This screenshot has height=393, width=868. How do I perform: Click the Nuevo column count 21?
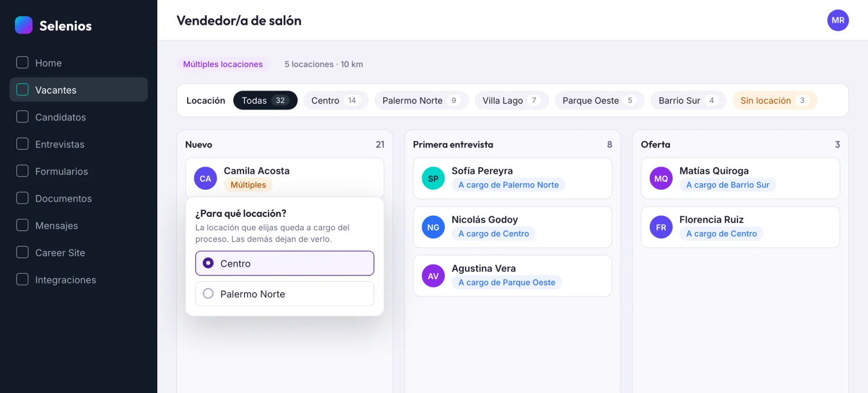[x=380, y=145]
